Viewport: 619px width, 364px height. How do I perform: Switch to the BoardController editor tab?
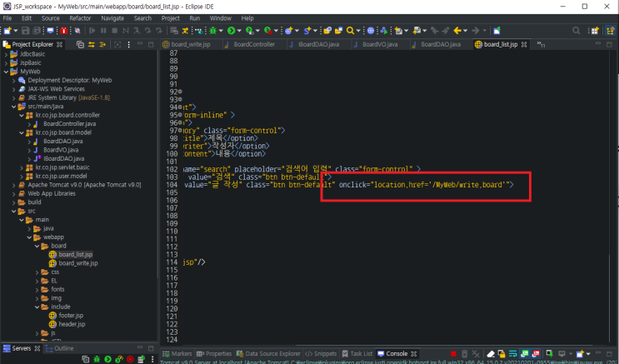[x=253, y=45]
